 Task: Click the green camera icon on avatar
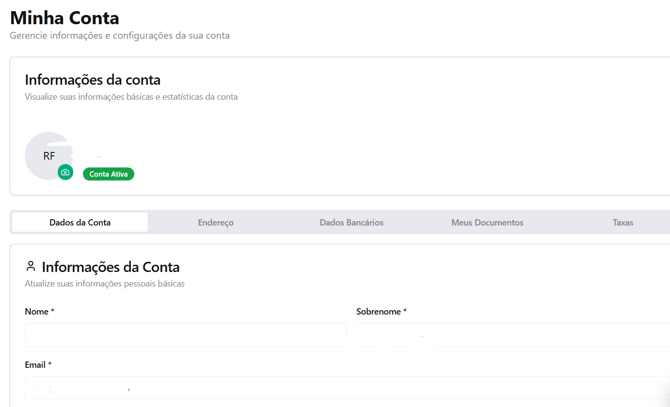(x=65, y=172)
